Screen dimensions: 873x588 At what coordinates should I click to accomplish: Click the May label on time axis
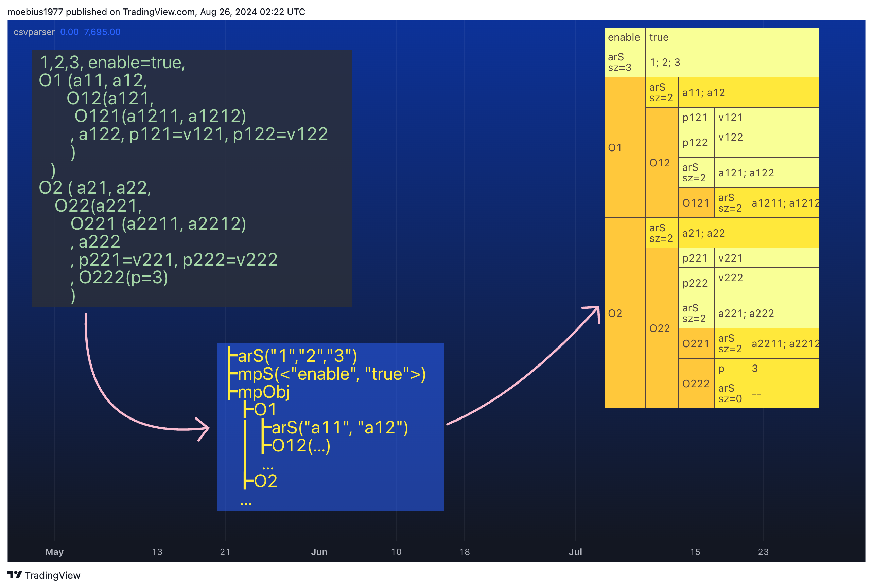[54, 552]
